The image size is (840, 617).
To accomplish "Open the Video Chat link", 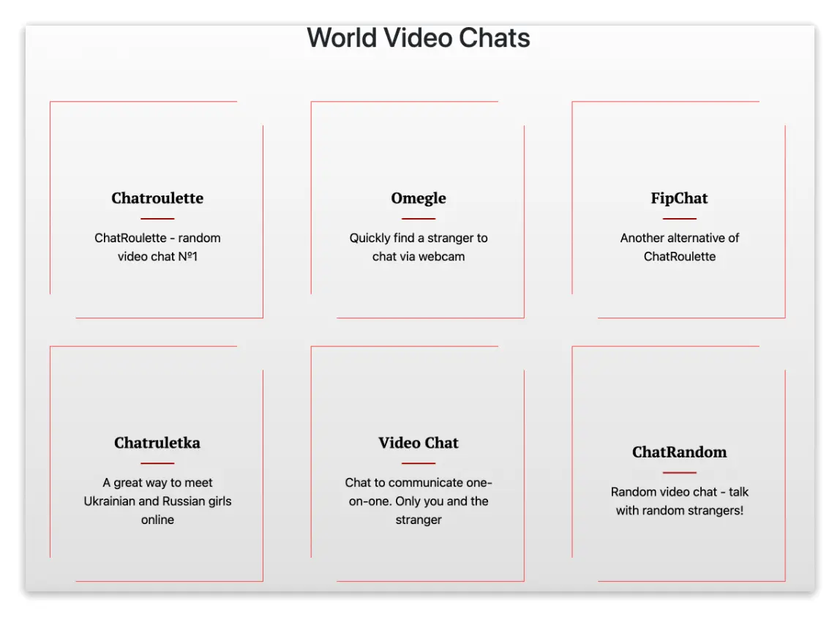I will pos(419,442).
